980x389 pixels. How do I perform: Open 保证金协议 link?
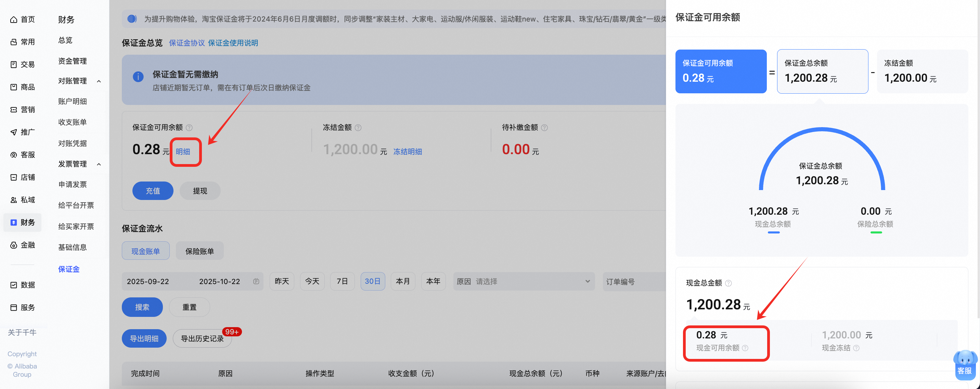pos(187,43)
